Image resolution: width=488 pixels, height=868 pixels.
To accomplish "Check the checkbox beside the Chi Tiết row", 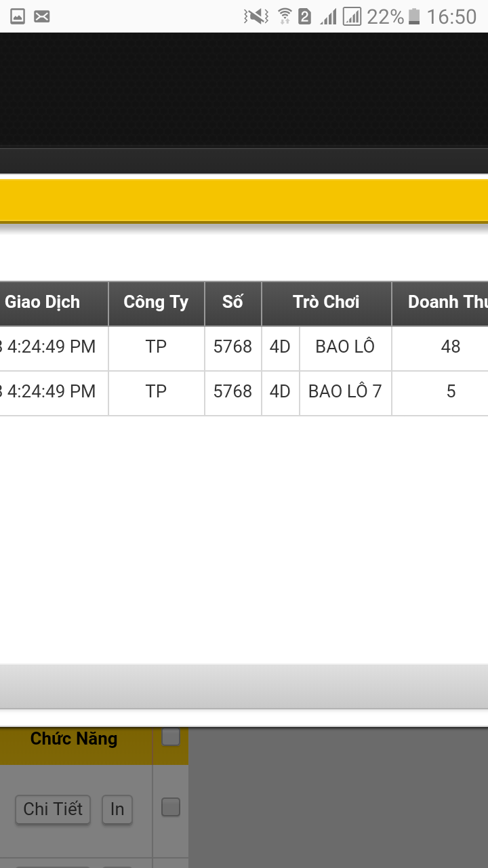I will click(x=171, y=807).
